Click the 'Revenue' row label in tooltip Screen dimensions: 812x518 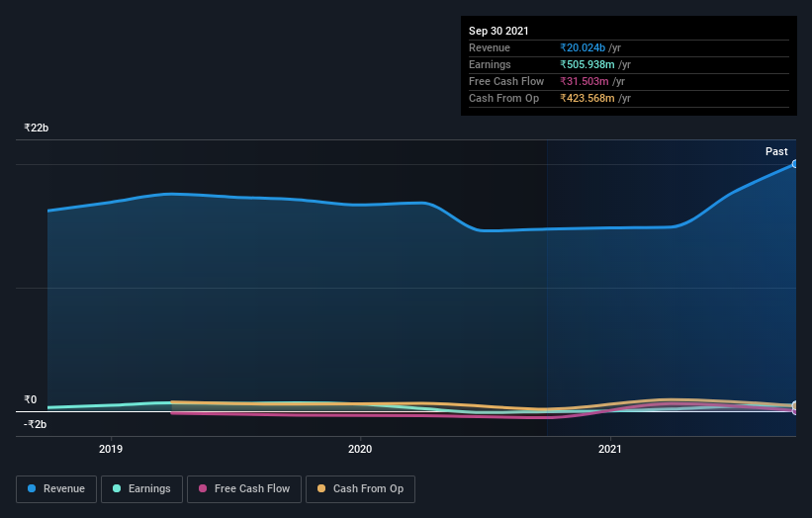click(x=490, y=47)
